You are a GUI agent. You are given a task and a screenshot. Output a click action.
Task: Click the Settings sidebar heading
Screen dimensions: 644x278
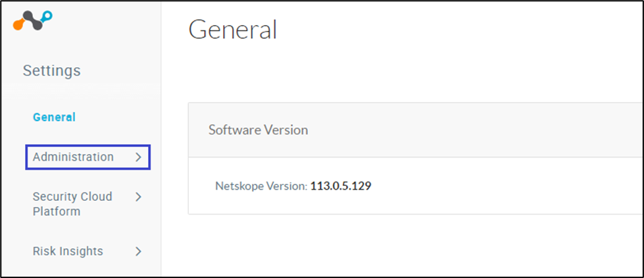pos(52,70)
